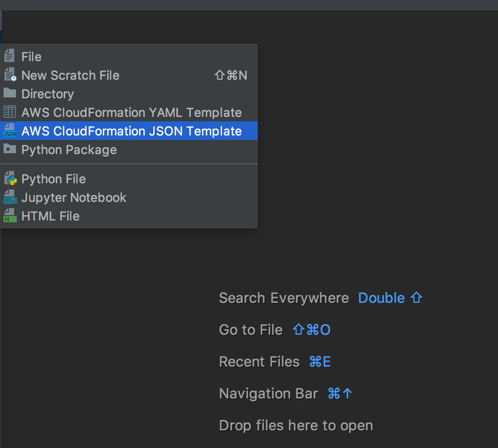Click the Recent Files hint
This screenshot has height=448, width=498.
(x=259, y=362)
